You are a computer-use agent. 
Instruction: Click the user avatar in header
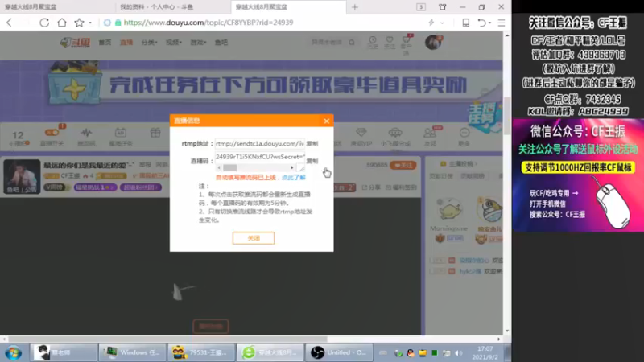[433, 43]
